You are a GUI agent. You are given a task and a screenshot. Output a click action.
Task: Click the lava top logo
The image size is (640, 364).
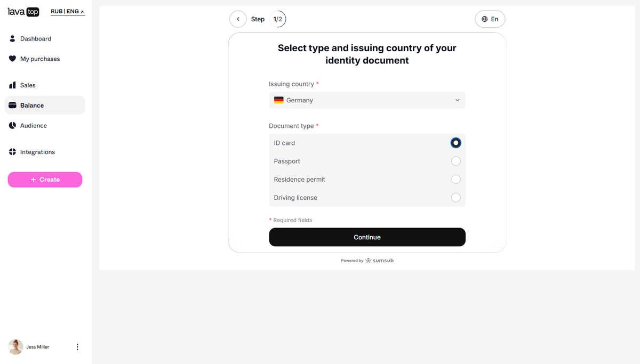click(x=23, y=12)
